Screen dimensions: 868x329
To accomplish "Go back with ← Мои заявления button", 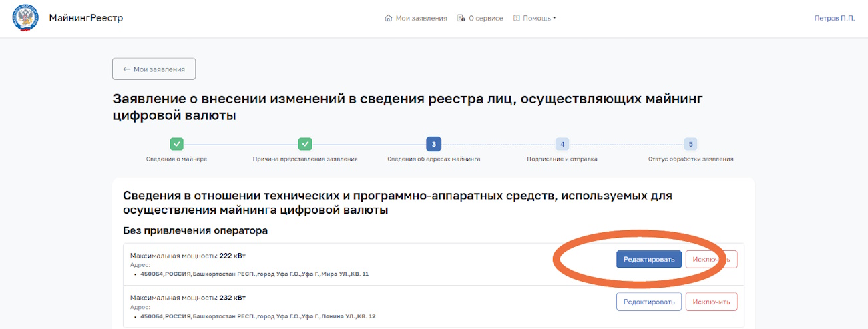I will (154, 69).
